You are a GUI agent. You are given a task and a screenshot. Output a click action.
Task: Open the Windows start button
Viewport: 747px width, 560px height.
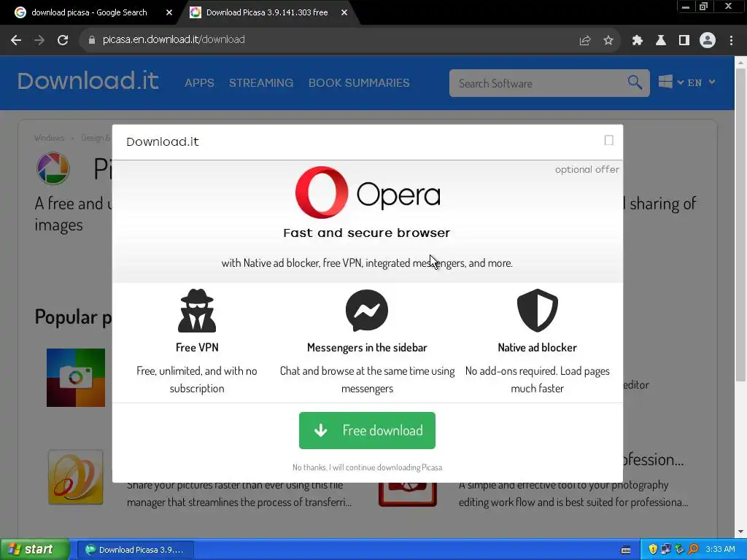[34, 550]
